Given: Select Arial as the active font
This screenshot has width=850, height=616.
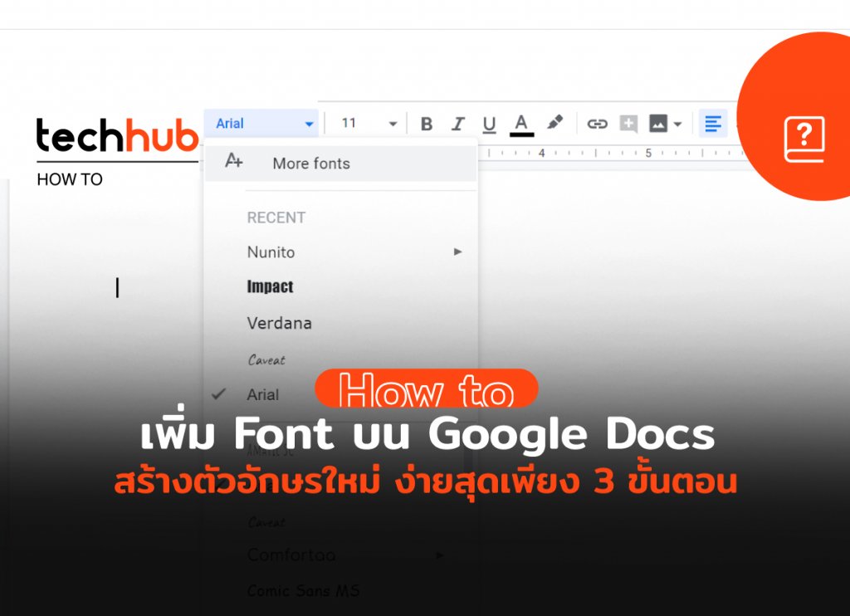Looking at the screenshot, I should (263, 394).
